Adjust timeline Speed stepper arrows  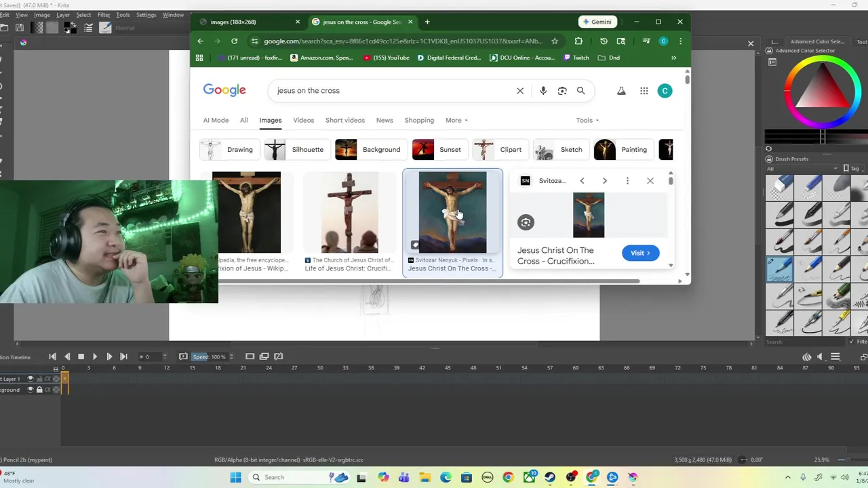[x=231, y=357]
